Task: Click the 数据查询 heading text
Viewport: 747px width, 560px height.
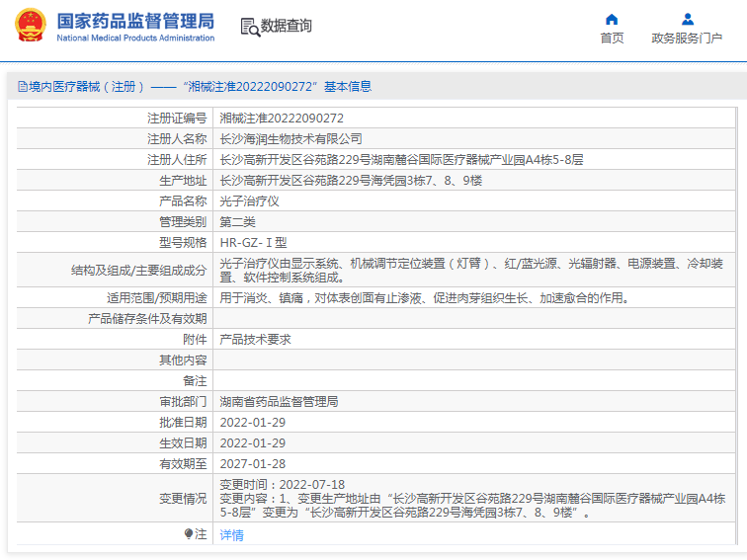Action: [x=286, y=26]
